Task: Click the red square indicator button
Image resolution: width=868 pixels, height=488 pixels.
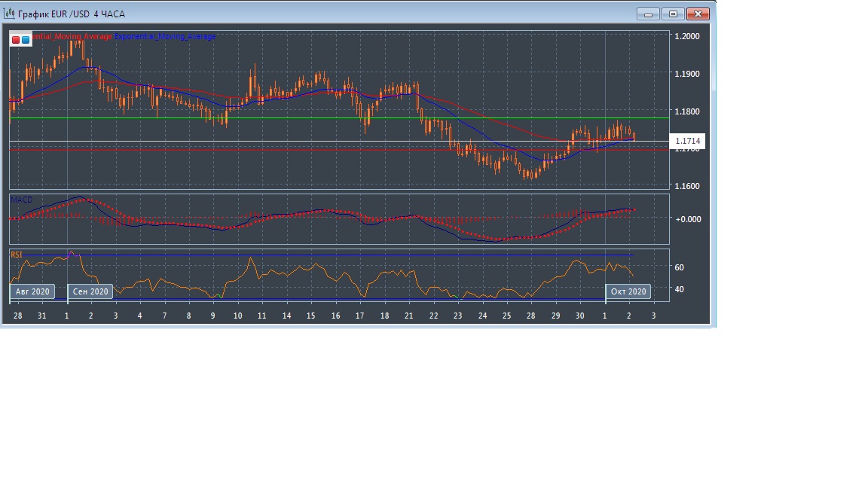Action: (x=16, y=40)
